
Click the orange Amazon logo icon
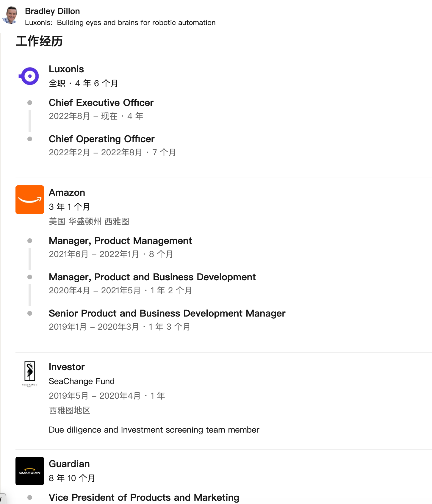30,200
